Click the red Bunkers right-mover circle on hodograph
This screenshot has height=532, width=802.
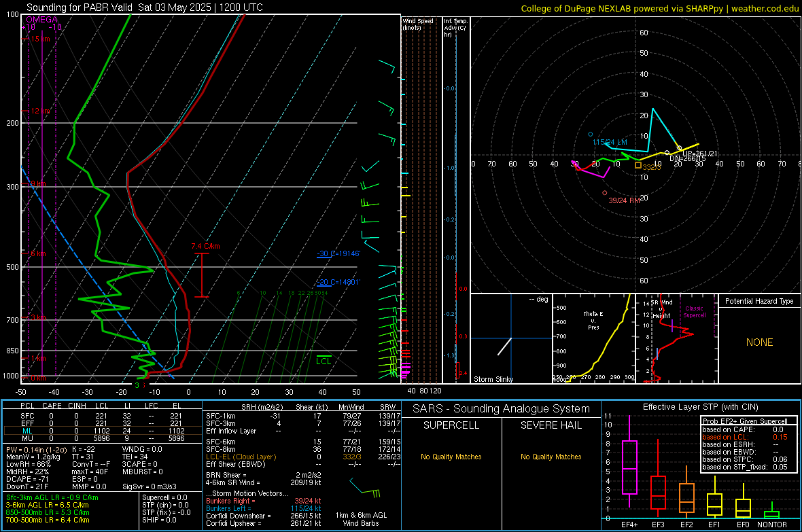605,193
